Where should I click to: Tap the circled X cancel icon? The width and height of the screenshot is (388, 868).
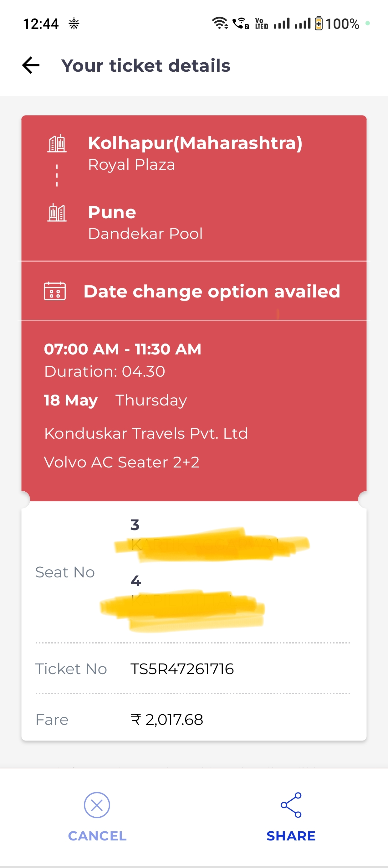(97, 805)
